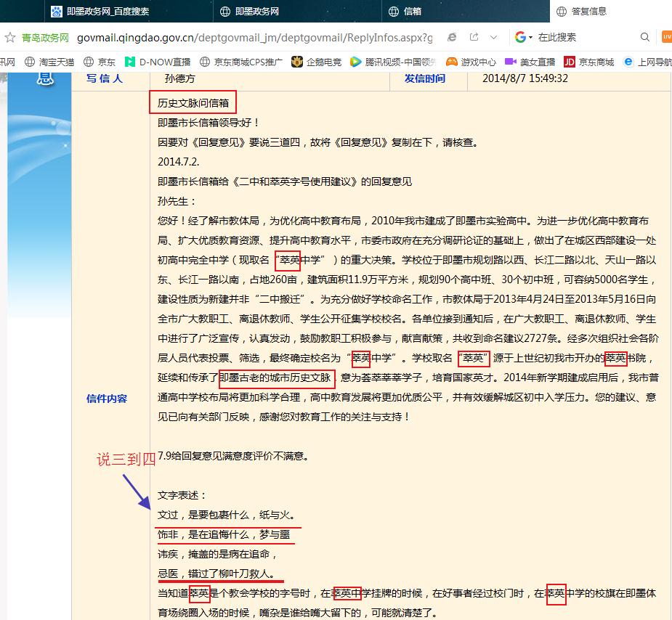Viewport: 672px width, 620px height.
Task: Click the date line 2014.7.2.
Action: 178,162
